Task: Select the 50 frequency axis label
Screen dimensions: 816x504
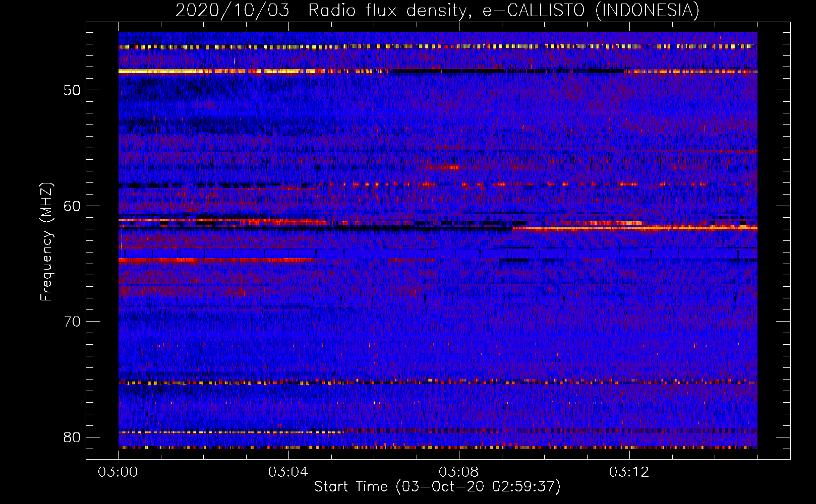Action: coord(72,90)
